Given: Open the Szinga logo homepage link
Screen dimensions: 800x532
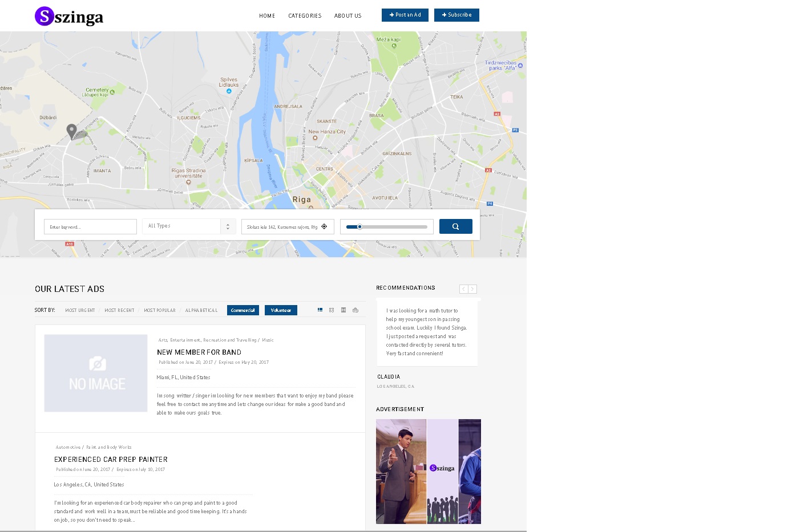Looking at the screenshot, I should pyautogui.click(x=69, y=17).
